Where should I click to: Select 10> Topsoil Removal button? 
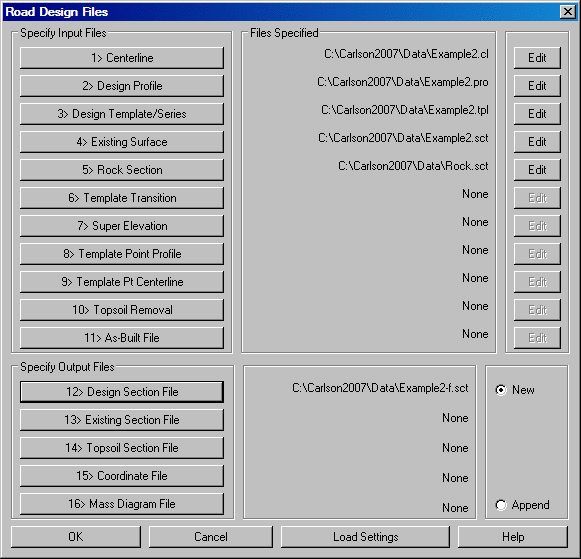point(122,310)
